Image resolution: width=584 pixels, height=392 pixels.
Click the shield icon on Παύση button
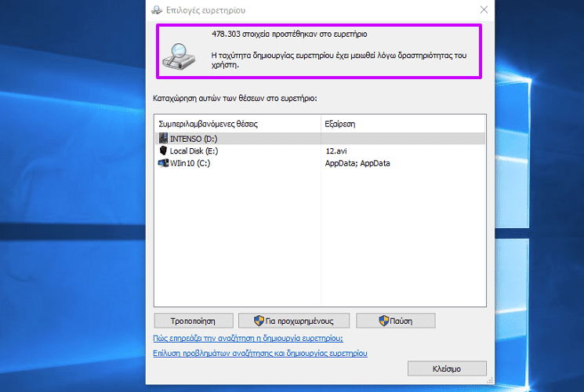point(383,321)
